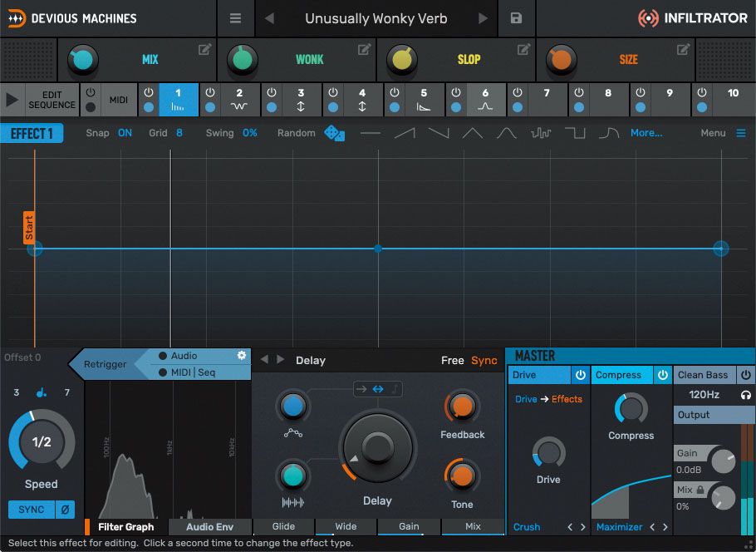Select next Crush type arrow
Screen dimensions: 756x552
coord(583,527)
